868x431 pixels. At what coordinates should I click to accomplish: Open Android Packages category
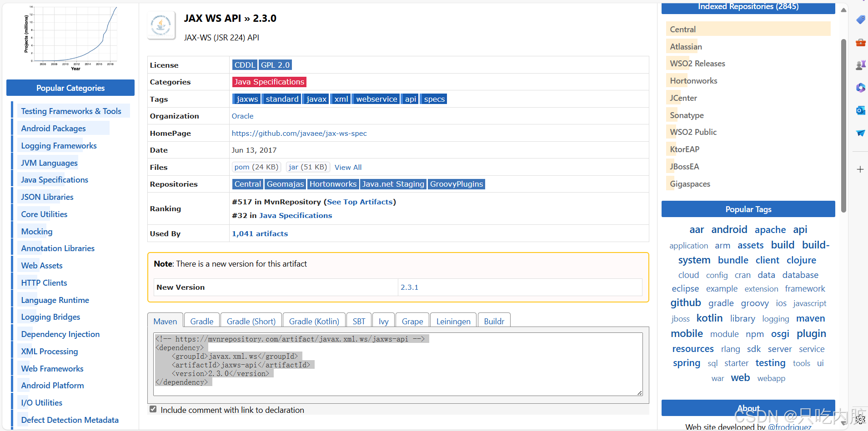[53, 128]
